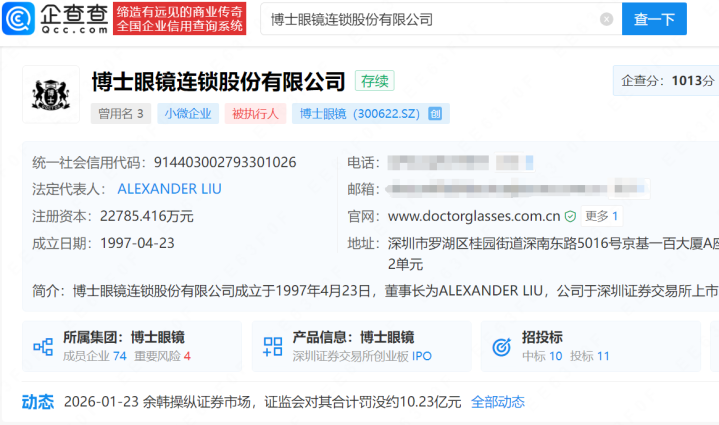Viewport: 719px width, 425px height.
Task: Click the 成立日期 value 1997-04-23
Action: (138, 243)
